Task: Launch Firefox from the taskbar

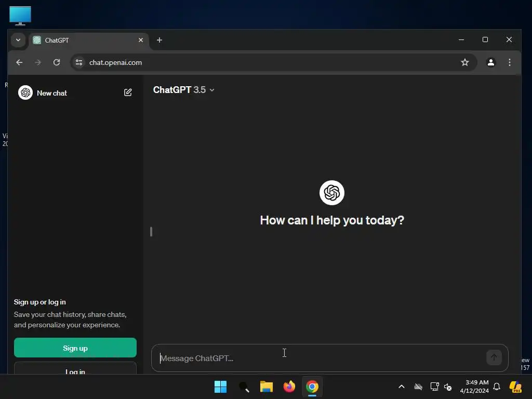Action: 289,387
